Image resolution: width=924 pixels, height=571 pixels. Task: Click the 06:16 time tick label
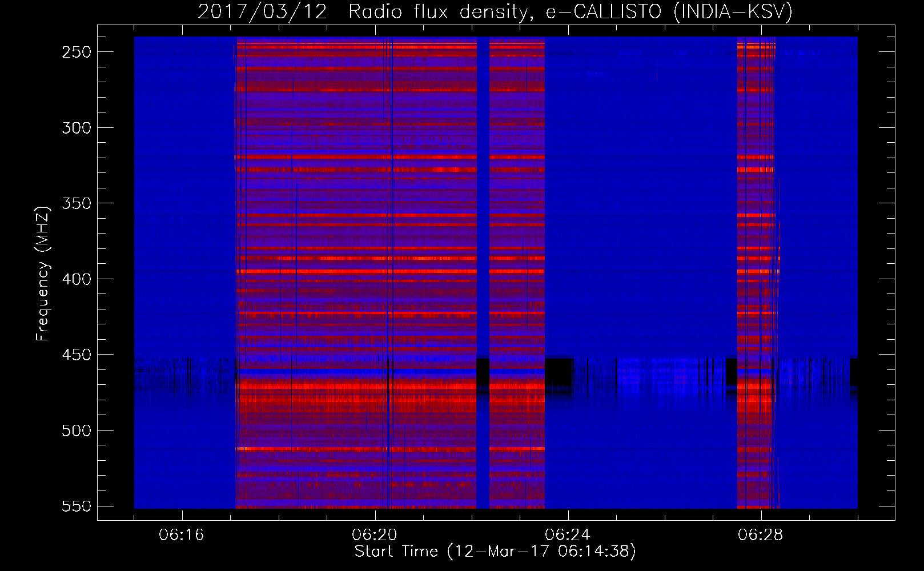tap(182, 534)
